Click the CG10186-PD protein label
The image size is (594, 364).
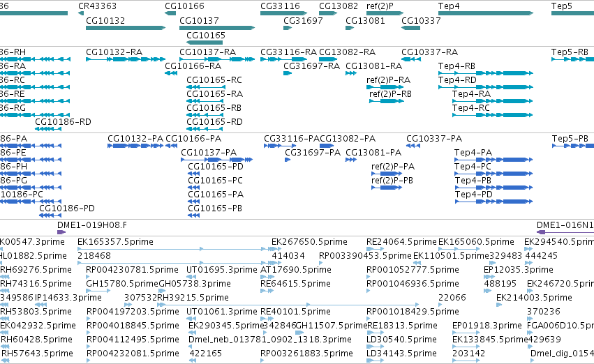(x=67, y=208)
